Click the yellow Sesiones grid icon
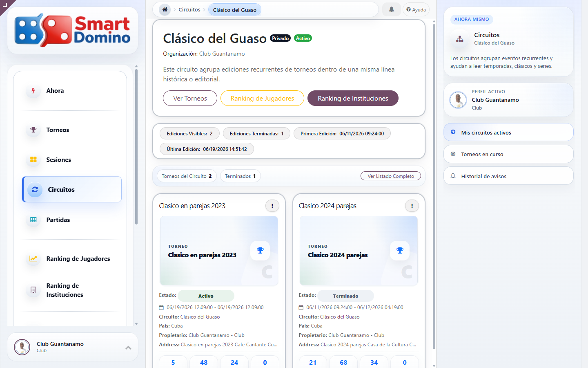588x368 pixels. [x=33, y=159]
